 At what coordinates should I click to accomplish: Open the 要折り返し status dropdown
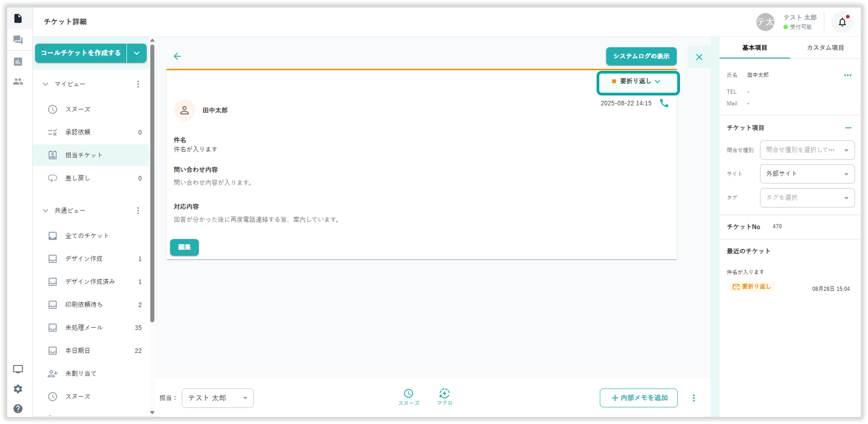638,82
